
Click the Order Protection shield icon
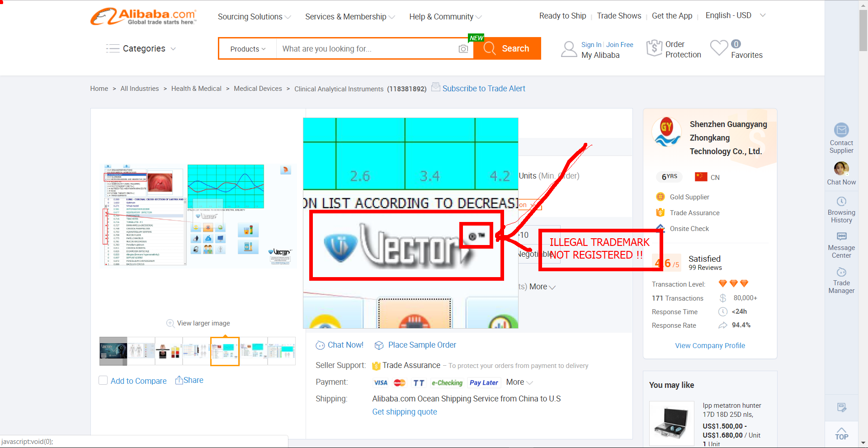tap(654, 48)
